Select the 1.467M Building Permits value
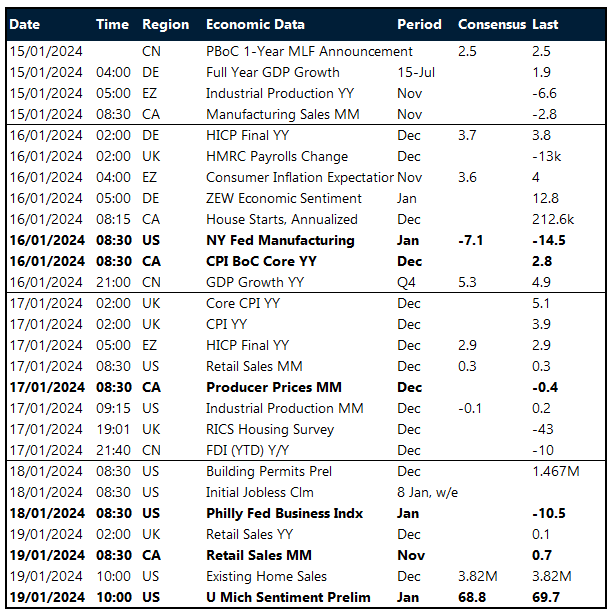Screen dimensions: 610x613 (x=553, y=471)
